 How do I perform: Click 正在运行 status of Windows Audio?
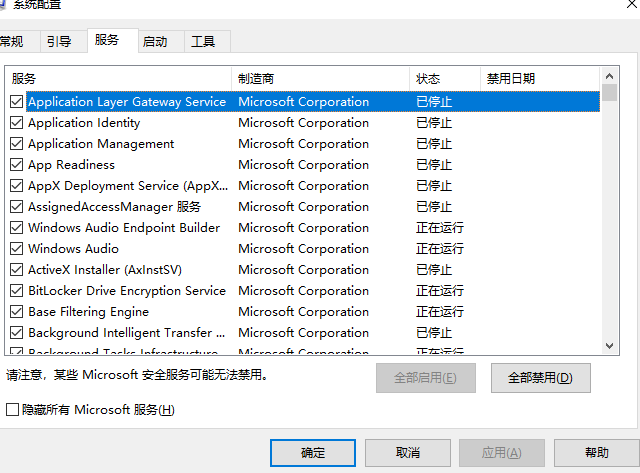(440, 249)
